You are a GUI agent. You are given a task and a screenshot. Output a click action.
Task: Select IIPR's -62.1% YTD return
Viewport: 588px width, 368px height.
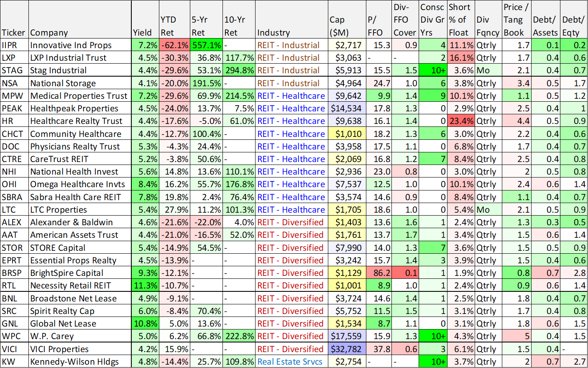coord(174,45)
